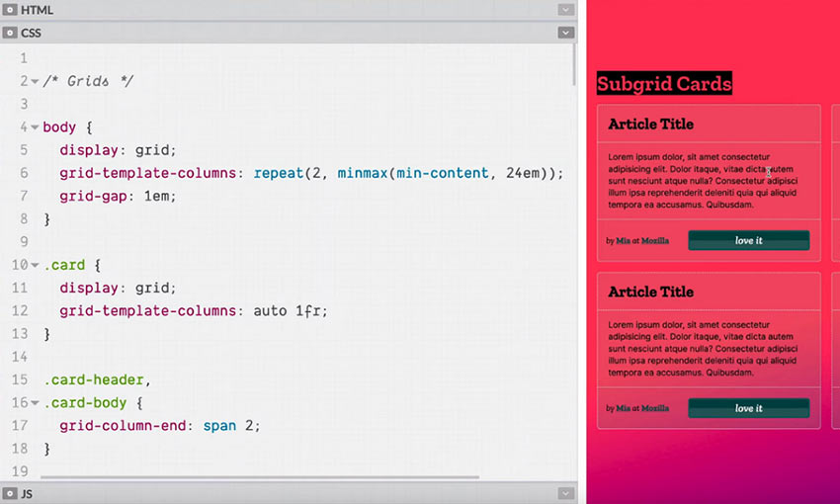Click the 'body' selector on line 4
The width and height of the screenshot is (840, 504).
59,127
